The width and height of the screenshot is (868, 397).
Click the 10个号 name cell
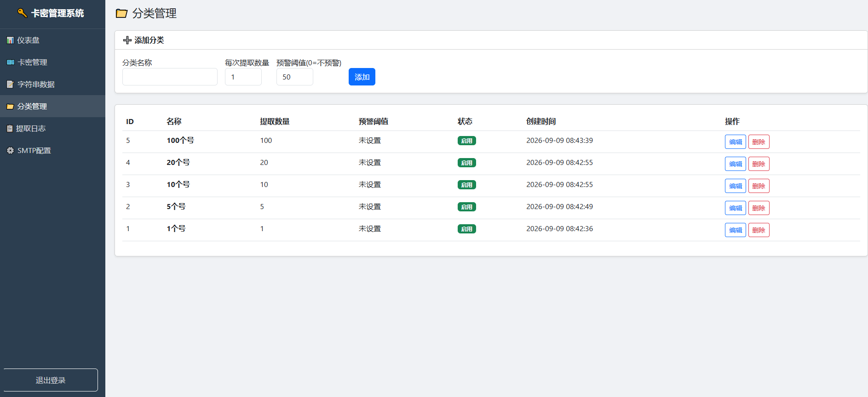tap(178, 185)
